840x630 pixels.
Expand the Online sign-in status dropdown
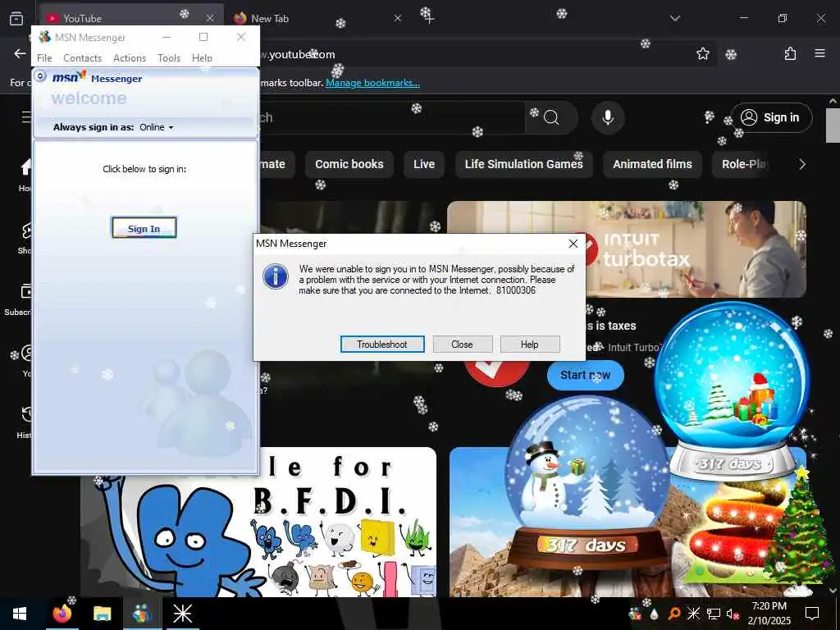point(157,127)
